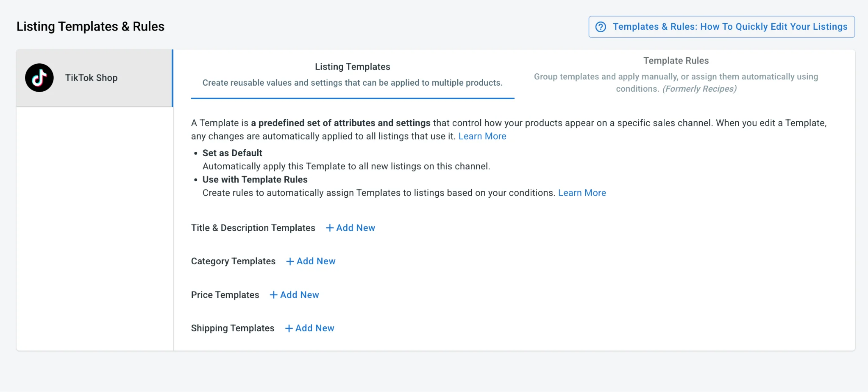Click the Price Templates label
Image resolution: width=868 pixels, height=392 pixels.
coord(225,295)
